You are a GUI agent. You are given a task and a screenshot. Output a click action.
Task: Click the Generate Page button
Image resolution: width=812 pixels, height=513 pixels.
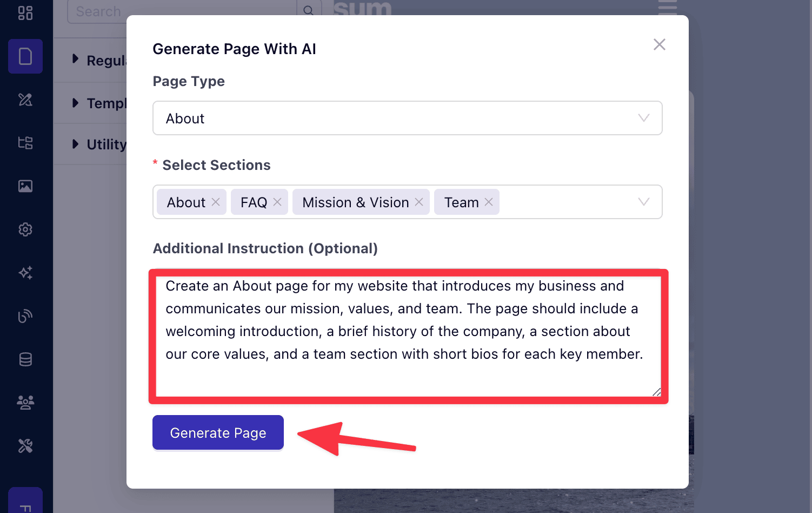pyautogui.click(x=218, y=432)
